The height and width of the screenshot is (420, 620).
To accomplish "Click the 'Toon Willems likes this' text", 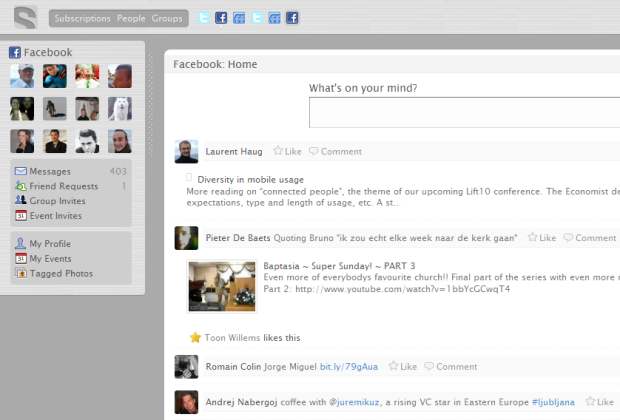I will click(x=253, y=338).
